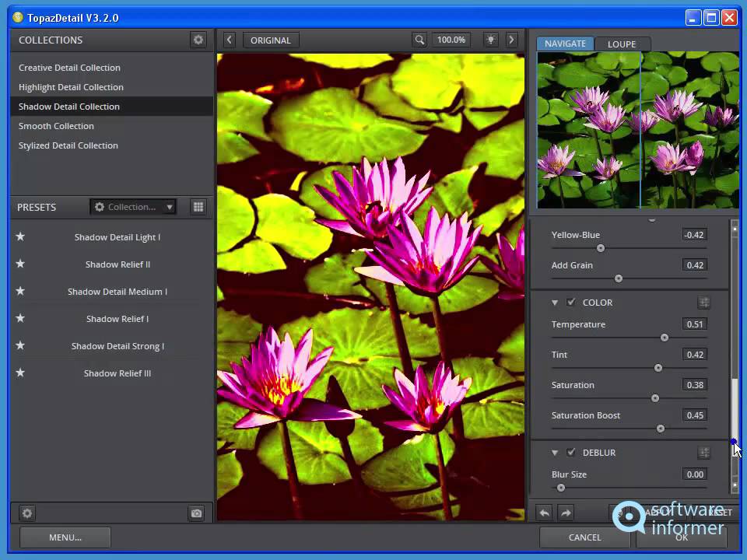Apply the Shadow Relief II preset
Image resolution: width=747 pixels, height=560 pixels.
click(117, 264)
